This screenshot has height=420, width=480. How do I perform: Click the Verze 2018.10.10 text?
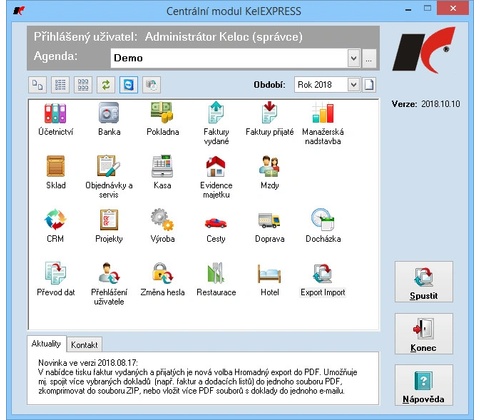coord(426,104)
